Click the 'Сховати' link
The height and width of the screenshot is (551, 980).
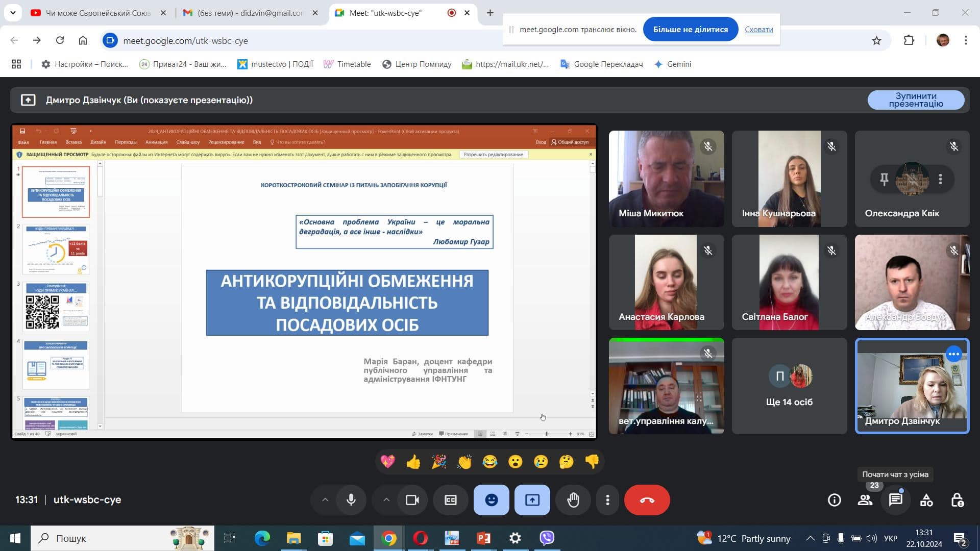[x=758, y=30]
